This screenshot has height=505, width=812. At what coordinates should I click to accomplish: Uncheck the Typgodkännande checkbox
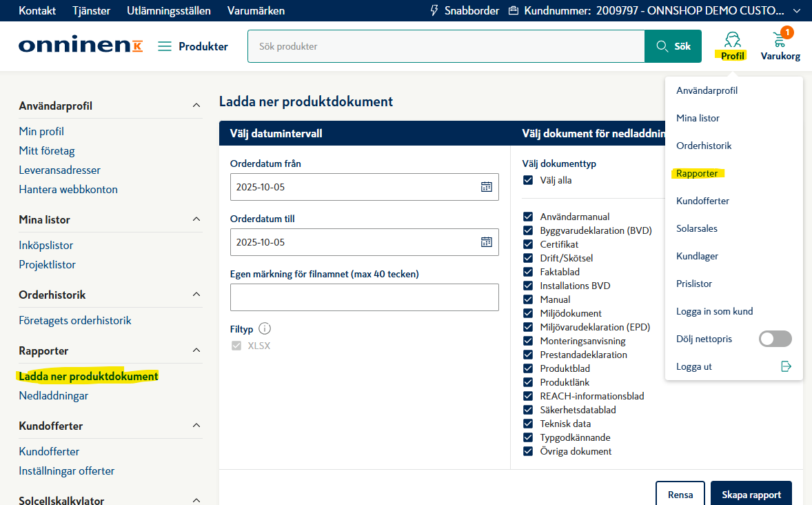coord(528,437)
